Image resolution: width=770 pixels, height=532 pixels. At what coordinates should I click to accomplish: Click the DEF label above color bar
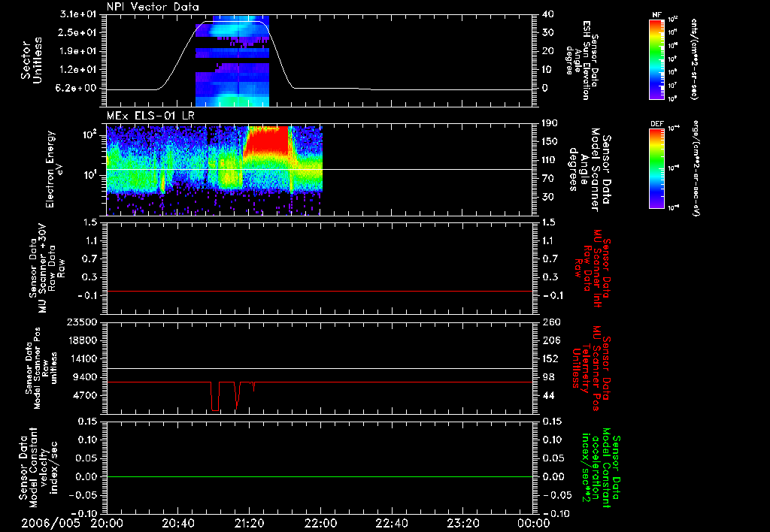(656, 124)
